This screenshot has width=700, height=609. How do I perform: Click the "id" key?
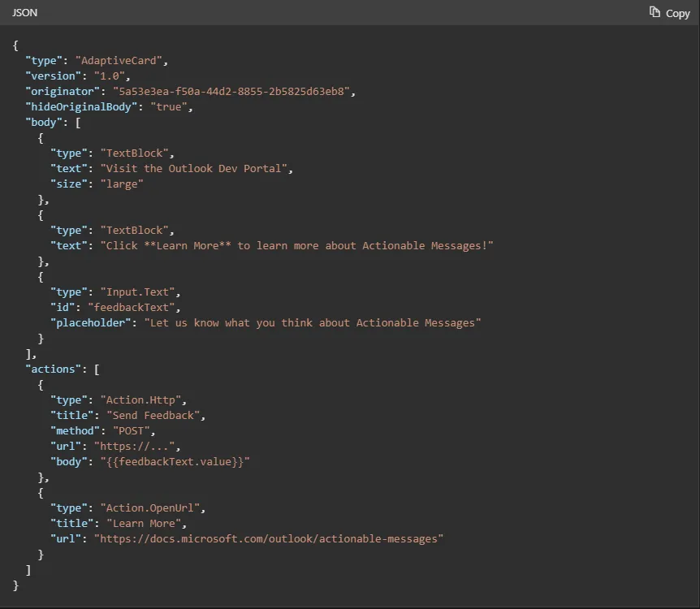62,308
